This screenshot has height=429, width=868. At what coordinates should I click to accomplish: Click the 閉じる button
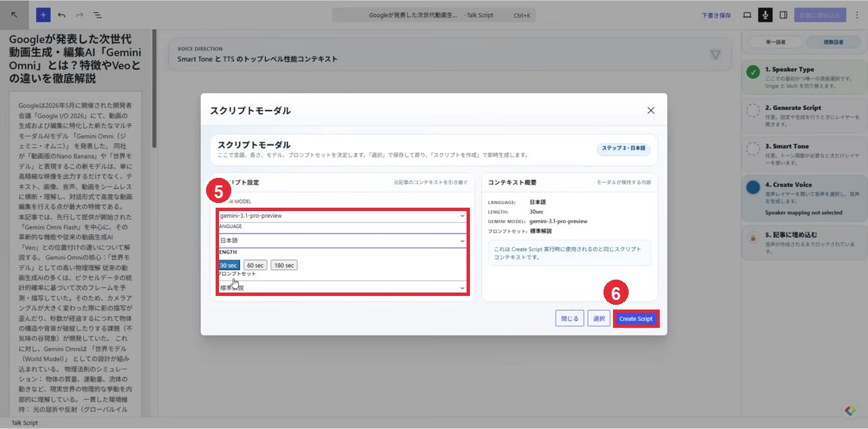(x=570, y=318)
